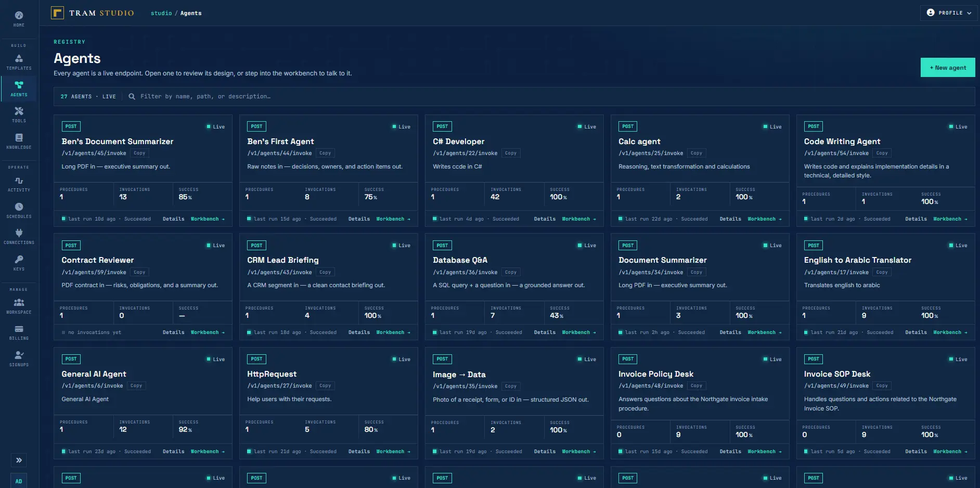
Task: Open the Tools sidebar icon
Action: (x=19, y=115)
